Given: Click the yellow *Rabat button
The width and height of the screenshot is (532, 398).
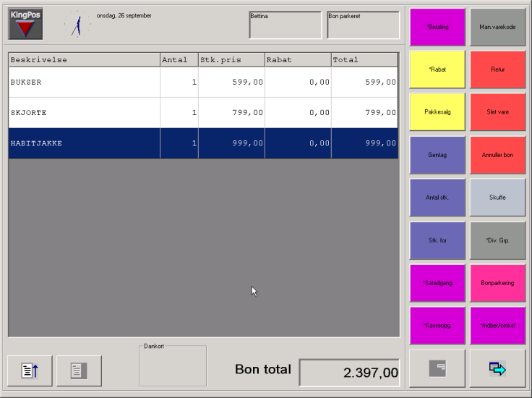Looking at the screenshot, I should pyautogui.click(x=437, y=69).
